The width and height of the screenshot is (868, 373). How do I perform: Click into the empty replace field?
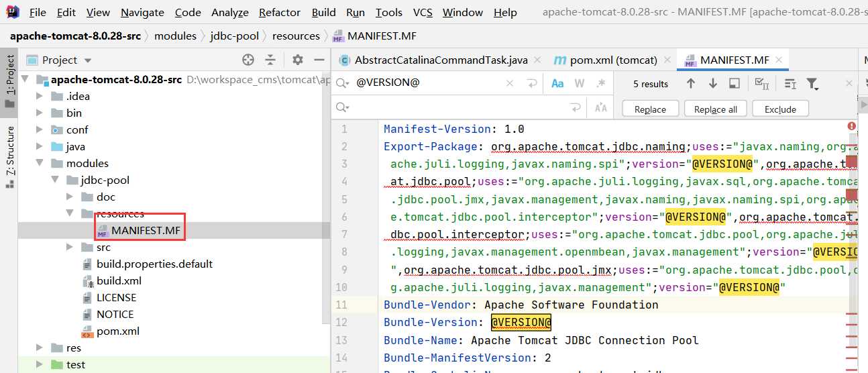pos(459,107)
